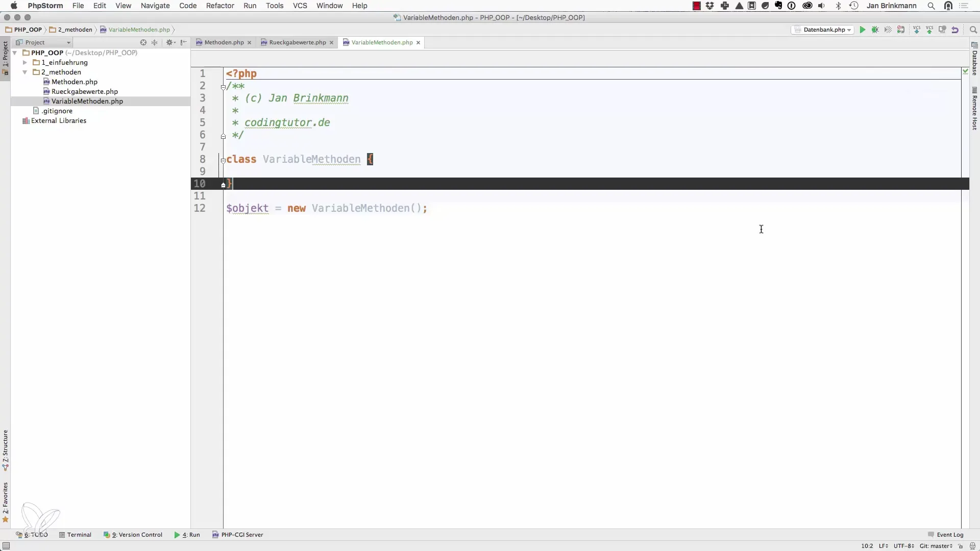Open the Favorites tool window
The image size is (980, 551).
[5, 502]
